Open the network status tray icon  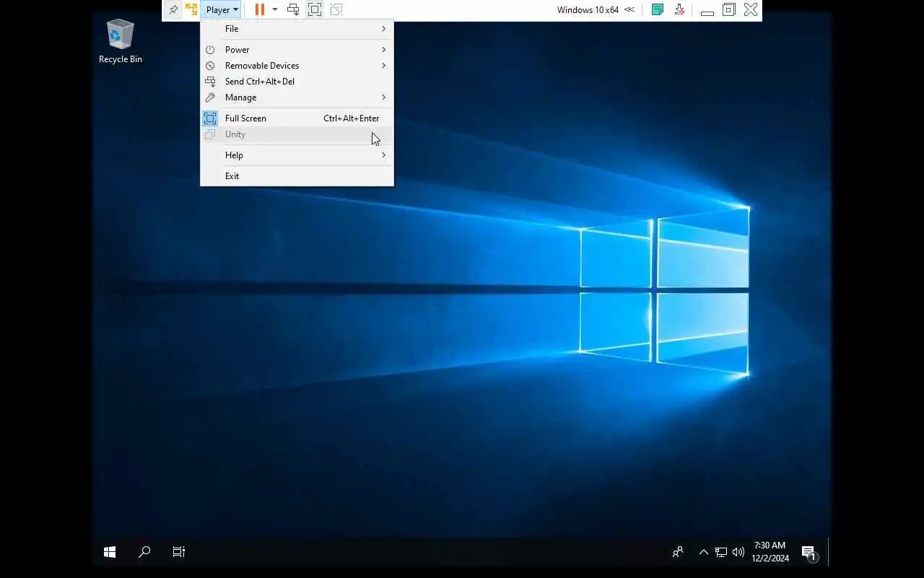pos(720,552)
